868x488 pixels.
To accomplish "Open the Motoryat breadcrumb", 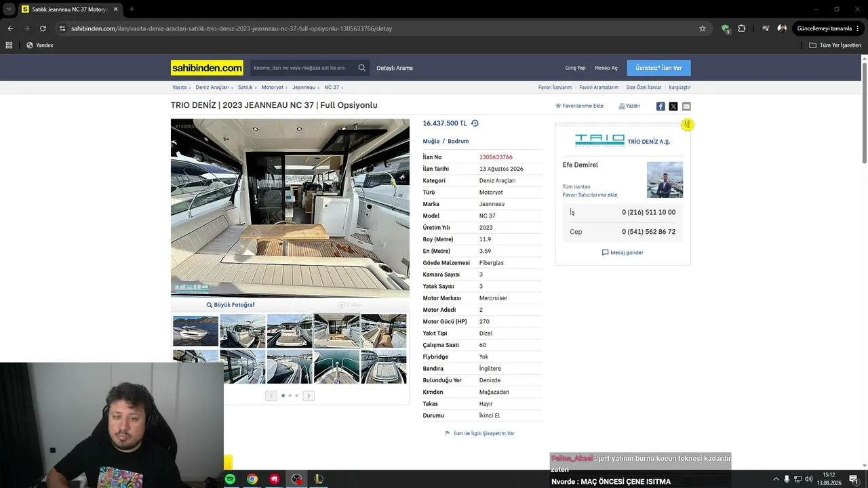I will pyautogui.click(x=273, y=87).
